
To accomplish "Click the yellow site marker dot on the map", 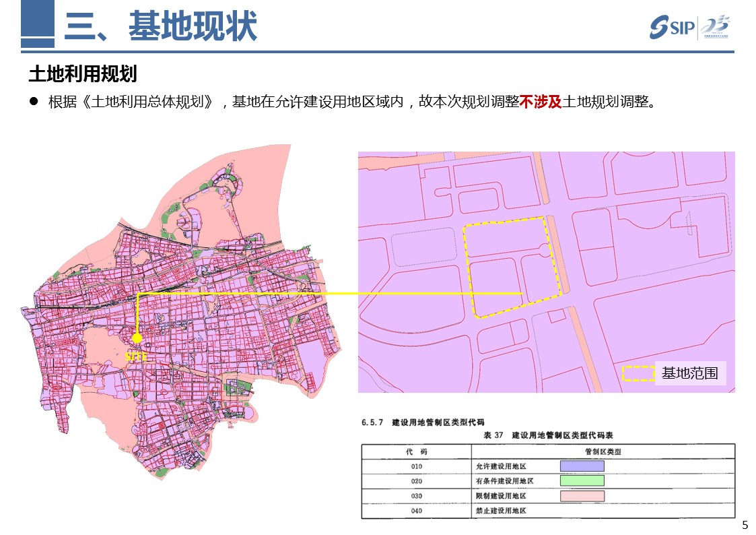I will pyautogui.click(x=137, y=338).
